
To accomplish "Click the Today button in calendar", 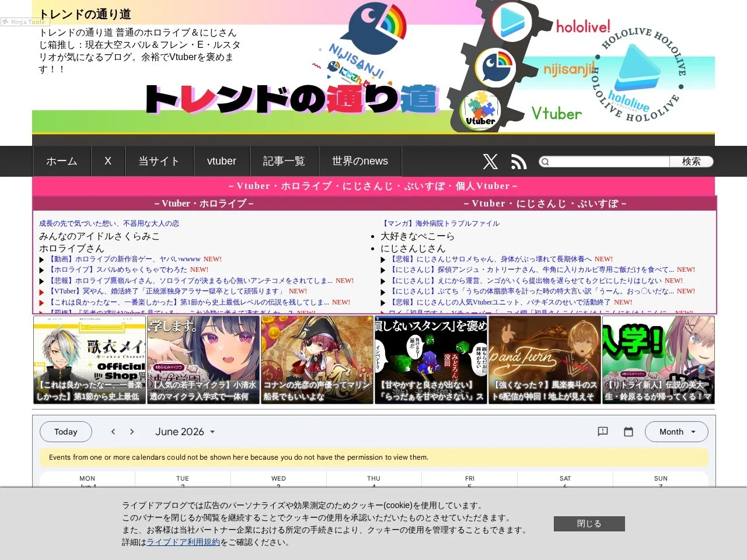I will click(x=66, y=432).
